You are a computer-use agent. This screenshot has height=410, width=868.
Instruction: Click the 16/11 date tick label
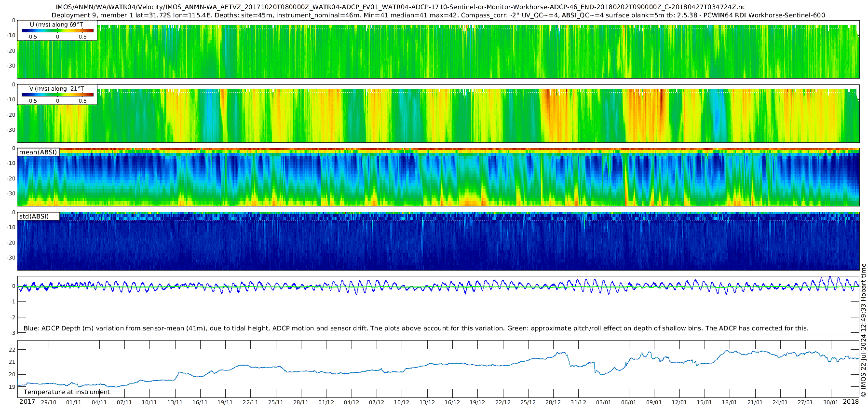tap(200, 402)
